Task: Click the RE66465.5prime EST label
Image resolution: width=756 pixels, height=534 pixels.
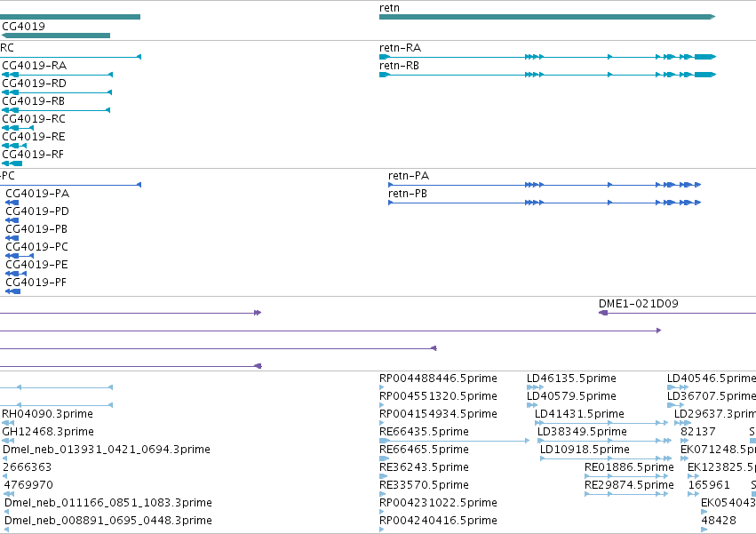Action: tap(425, 450)
